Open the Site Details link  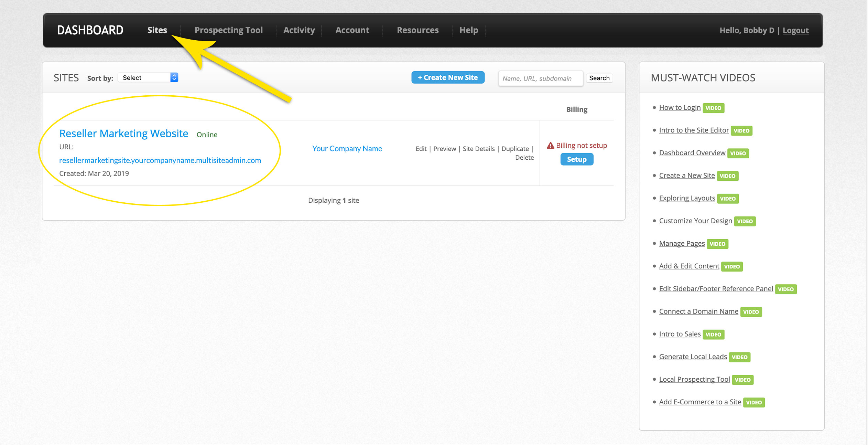pos(479,149)
